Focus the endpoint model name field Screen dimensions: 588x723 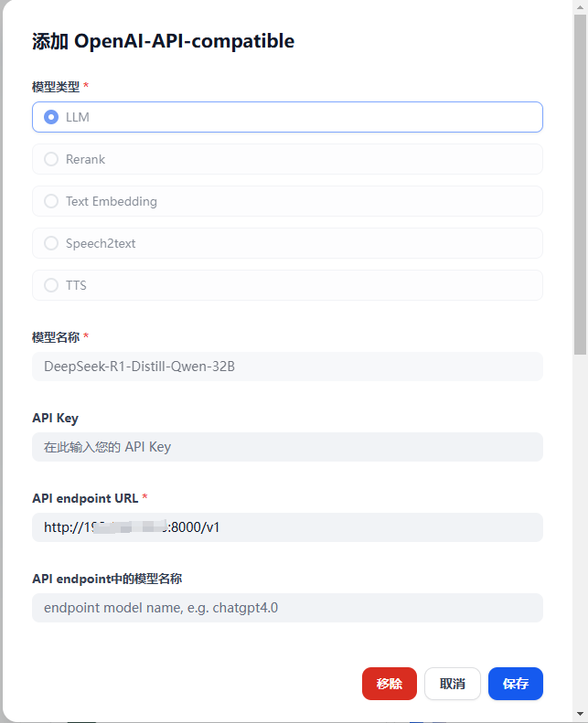coord(287,608)
